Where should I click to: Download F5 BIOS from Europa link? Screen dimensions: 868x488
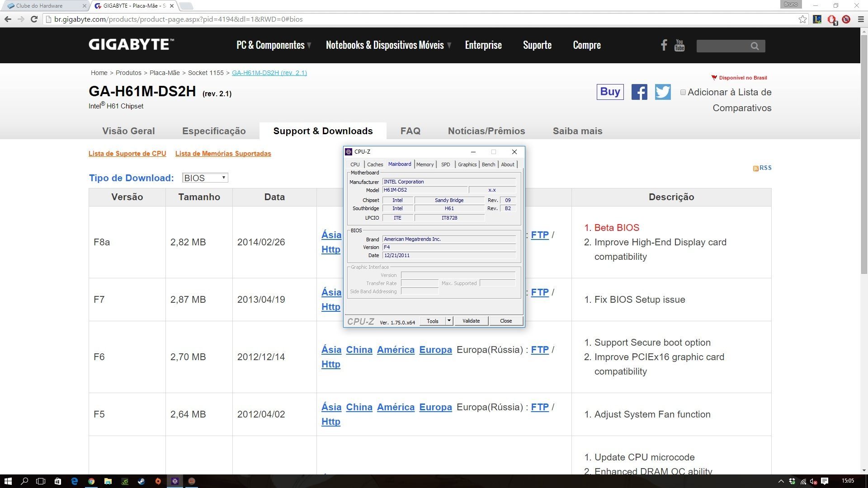(x=435, y=407)
